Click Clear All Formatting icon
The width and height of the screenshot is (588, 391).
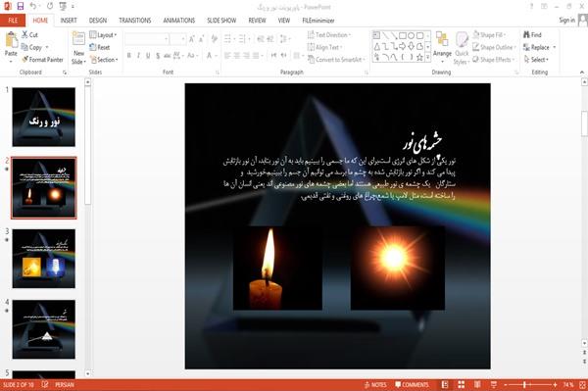click(x=215, y=39)
